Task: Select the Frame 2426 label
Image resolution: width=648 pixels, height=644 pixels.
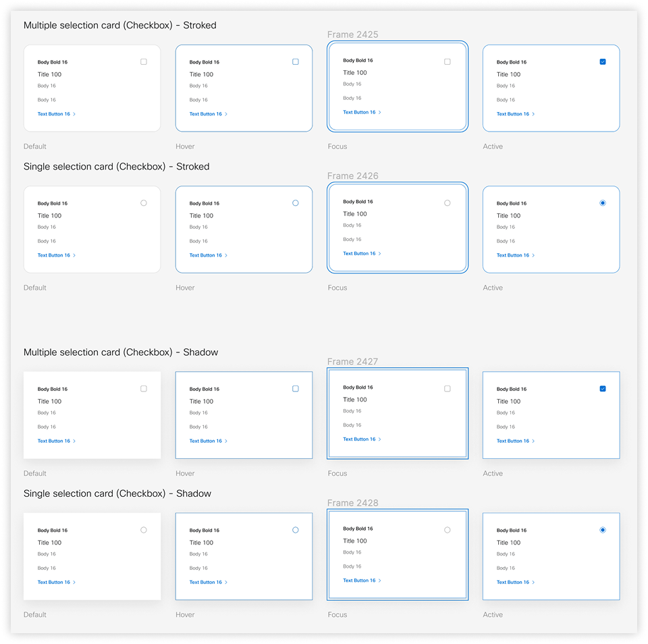Action: pos(352,176)
